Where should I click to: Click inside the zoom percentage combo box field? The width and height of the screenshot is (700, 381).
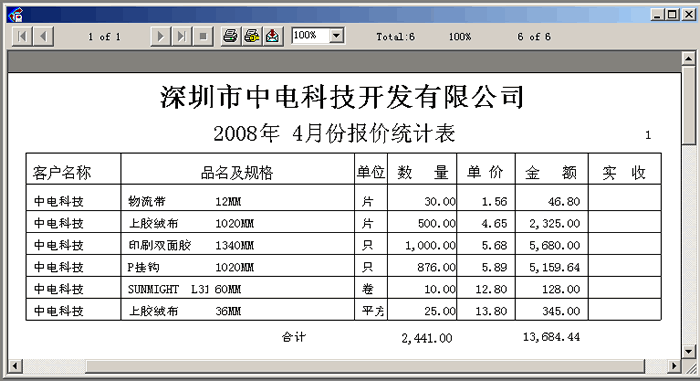click(x=311, y=35)
